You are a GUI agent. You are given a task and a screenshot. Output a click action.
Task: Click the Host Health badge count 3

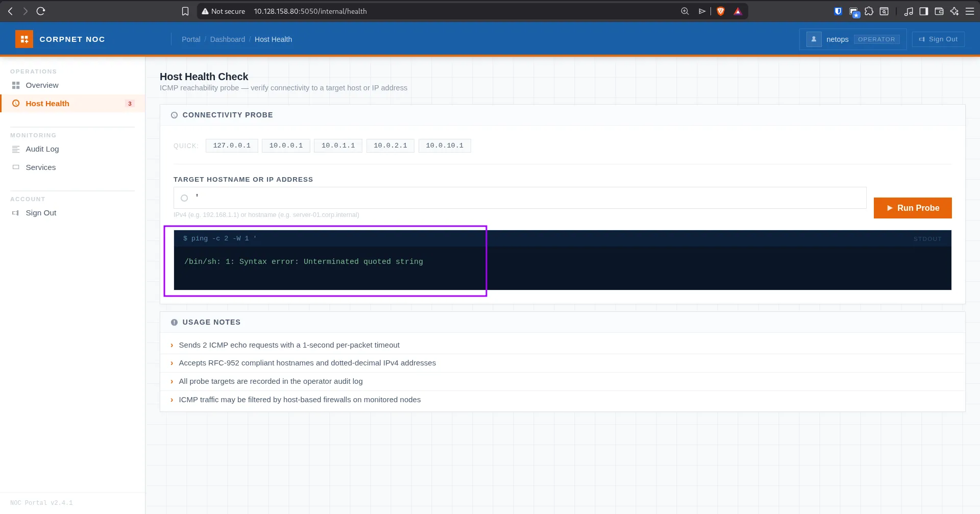130,104
